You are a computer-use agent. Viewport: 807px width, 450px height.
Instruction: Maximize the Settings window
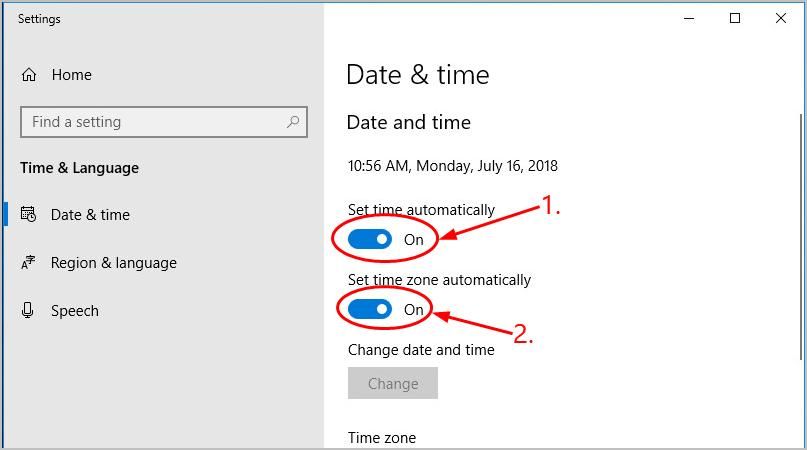[x=735, y=18]
